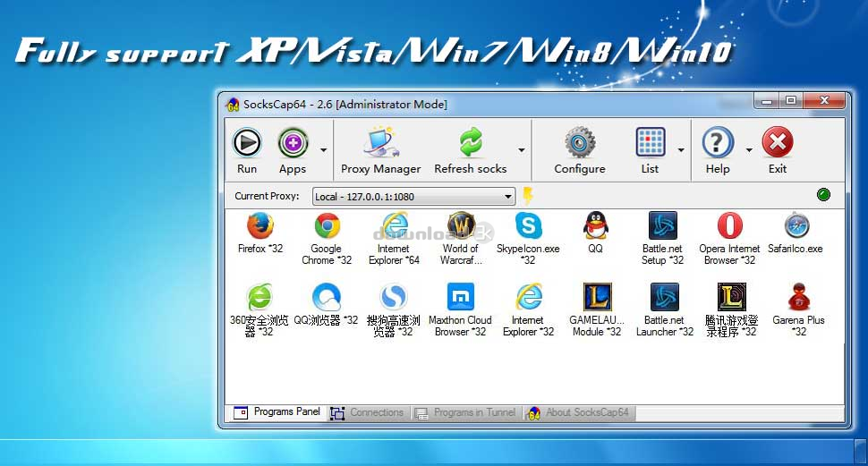Open Configure settings
868x466 pixels.
[x=580, y=150]
